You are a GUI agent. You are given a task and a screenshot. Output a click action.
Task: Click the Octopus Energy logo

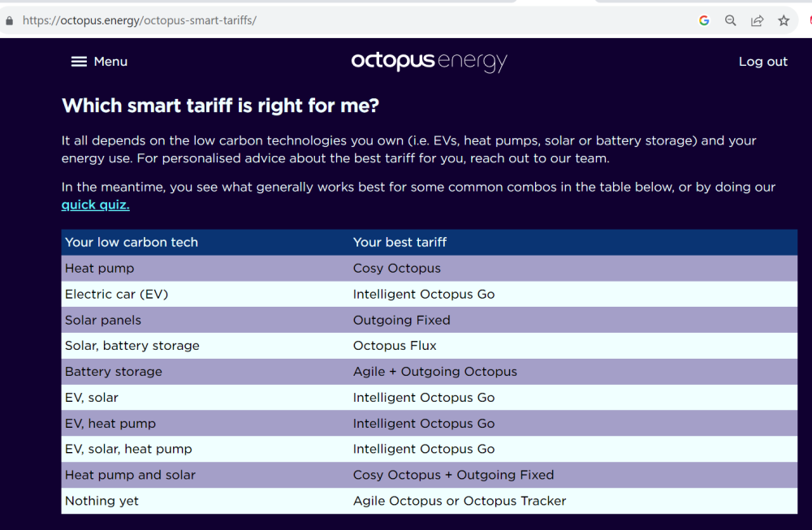point(430,62)
